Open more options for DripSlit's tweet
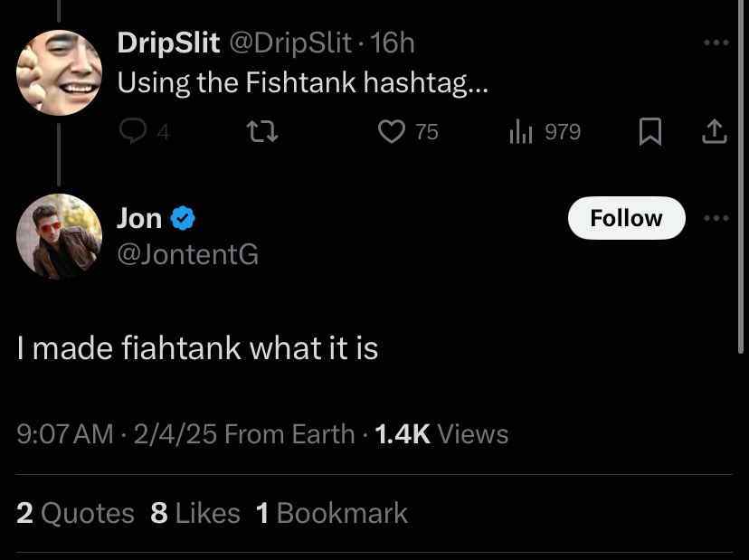This screenshot has width=749, height=560. pos(716,42)
